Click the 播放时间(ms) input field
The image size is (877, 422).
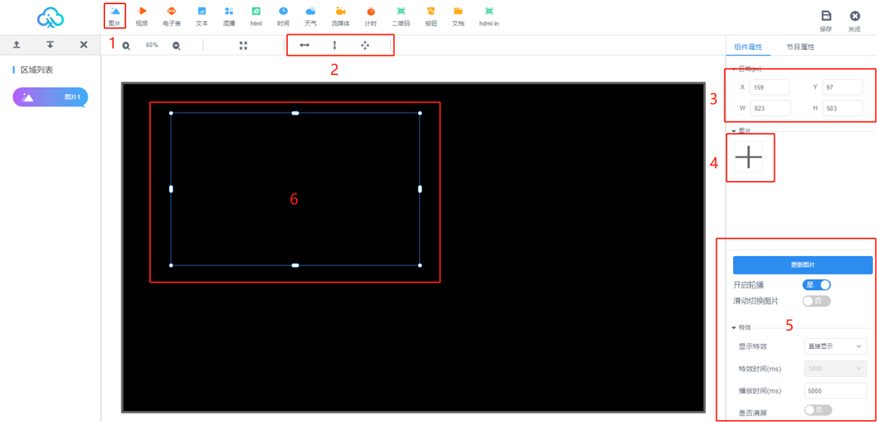[835, 390]
